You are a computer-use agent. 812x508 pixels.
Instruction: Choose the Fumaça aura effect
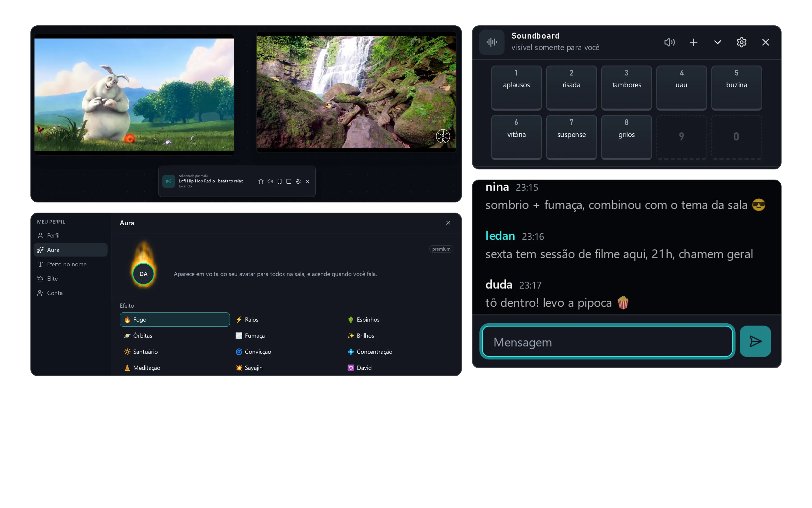coord(286,336)
